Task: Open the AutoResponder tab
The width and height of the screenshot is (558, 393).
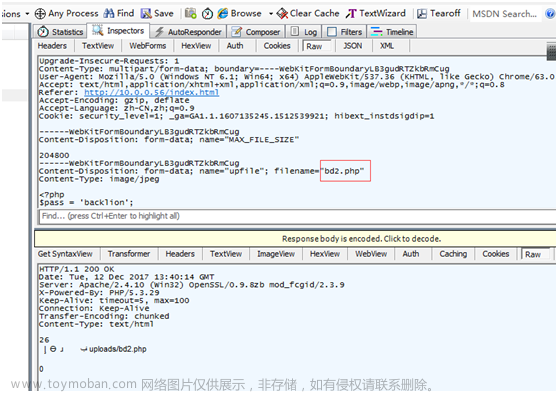Action: 188,32
